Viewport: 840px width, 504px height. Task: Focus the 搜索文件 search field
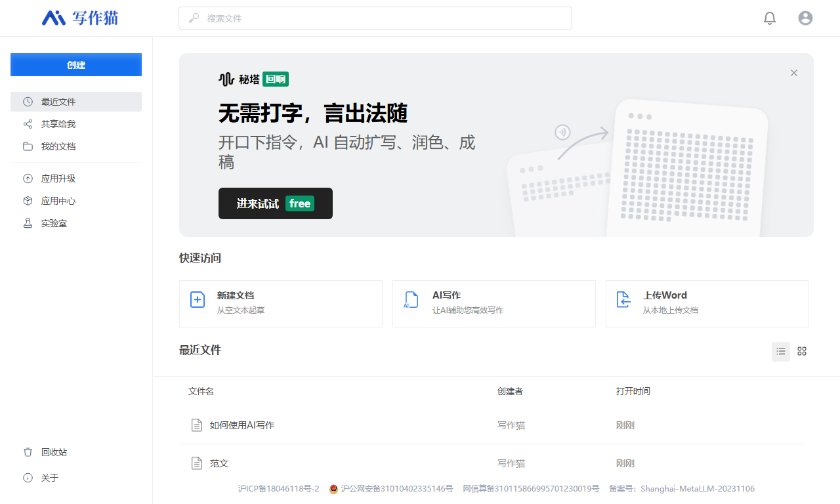tap(375, 18)
